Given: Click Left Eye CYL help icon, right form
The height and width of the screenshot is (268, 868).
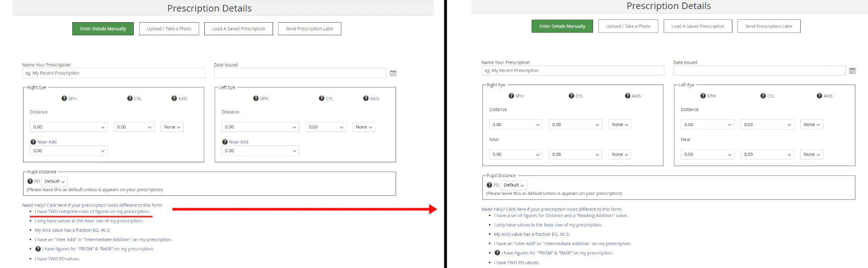Looking at the screenshot, I should [763, 96].
